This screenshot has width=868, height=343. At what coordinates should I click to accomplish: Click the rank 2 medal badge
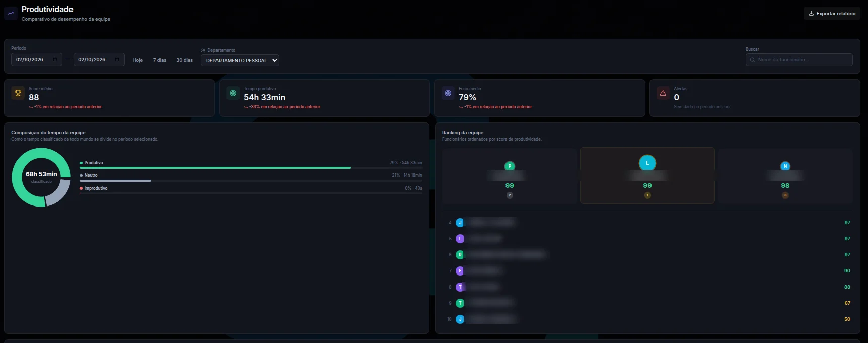coord(510,195)
